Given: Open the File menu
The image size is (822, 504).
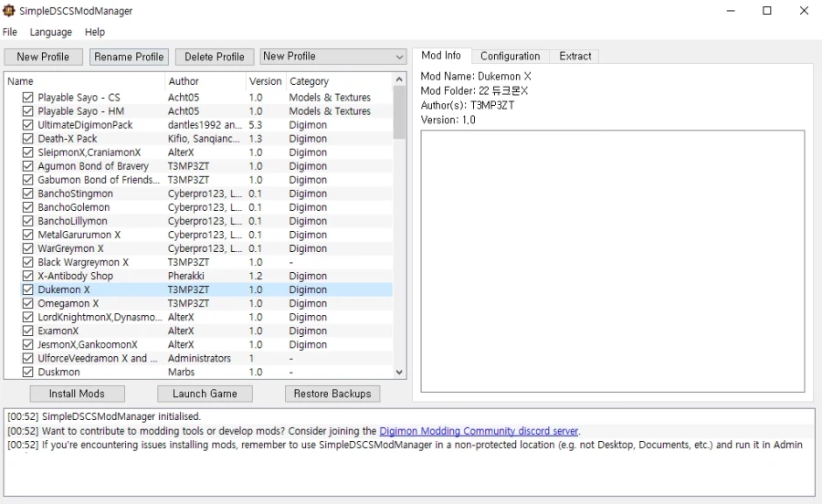Looking at the screenshot, I should tap(10, 32).
